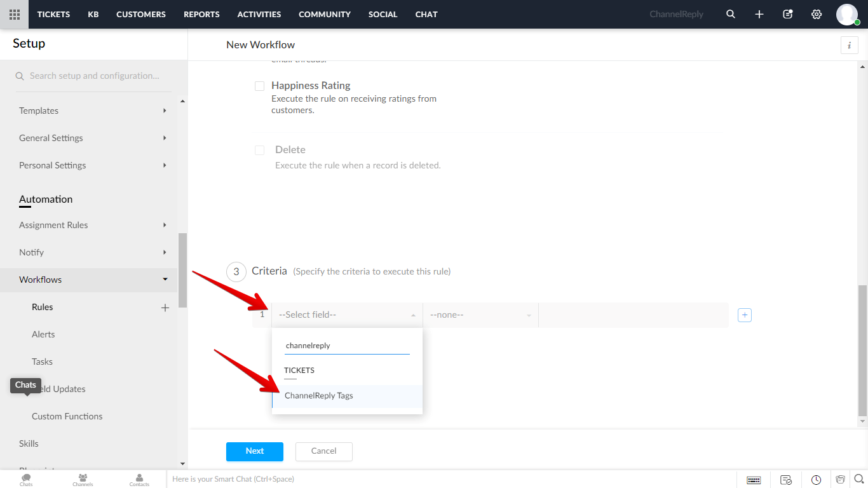Go to the KB tab
This screenshot has width=868, height=488.
click(93, 14)
